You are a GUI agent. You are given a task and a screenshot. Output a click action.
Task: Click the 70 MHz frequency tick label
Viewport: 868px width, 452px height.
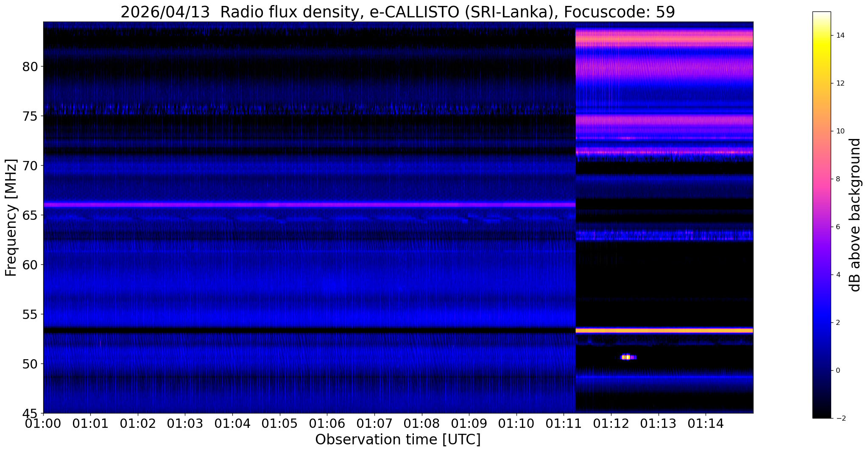[x=30, y=166]
